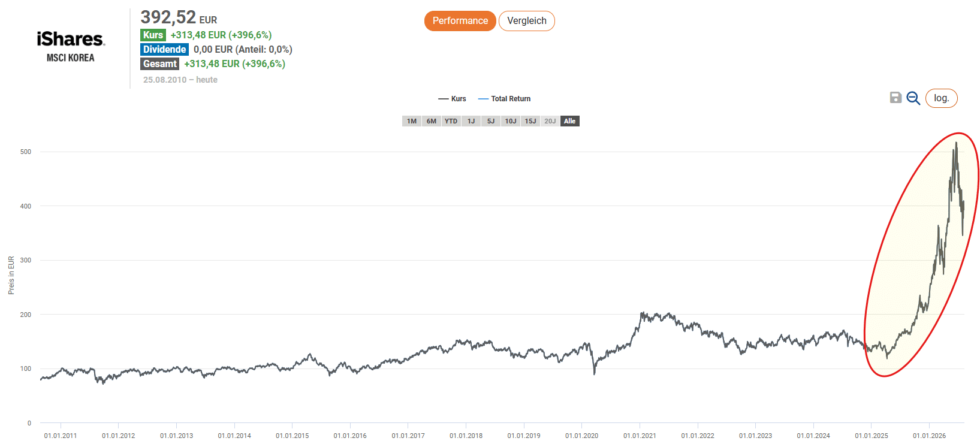Viewport: 980px width, 444px height.
Task: Select the 1M time range
Action: [x=412, y=121]
